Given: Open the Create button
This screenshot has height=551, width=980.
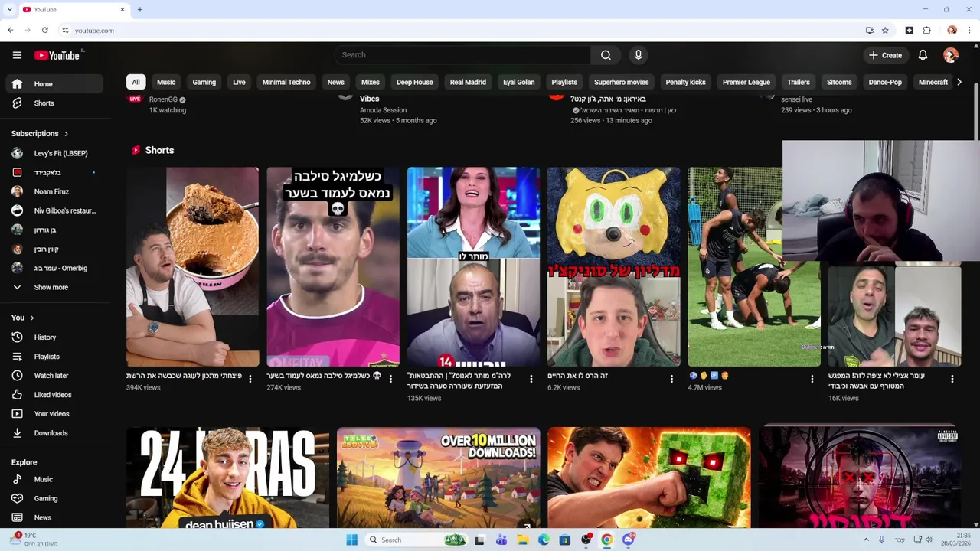Looking at the screenshot, I should 885,55.
